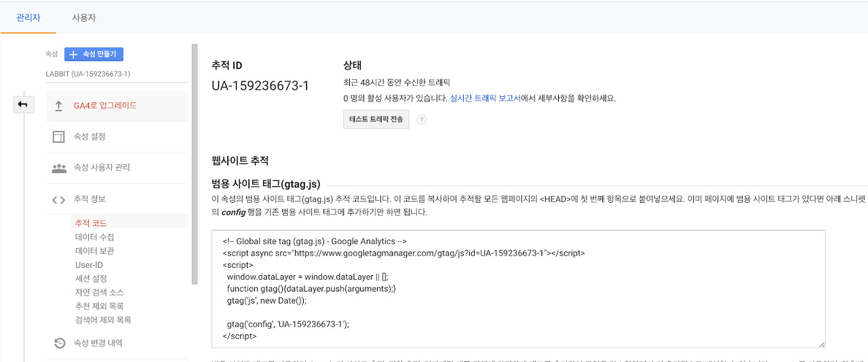Click the sidebar vertical scrollbar
The image size is (868, 362).
[195, 163]
